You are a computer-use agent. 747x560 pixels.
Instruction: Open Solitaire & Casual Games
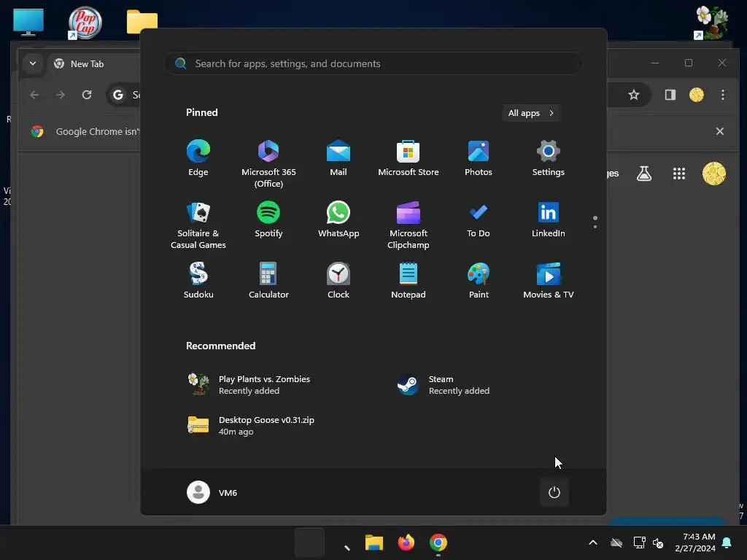pyautogui.click(x=198, y=225)
